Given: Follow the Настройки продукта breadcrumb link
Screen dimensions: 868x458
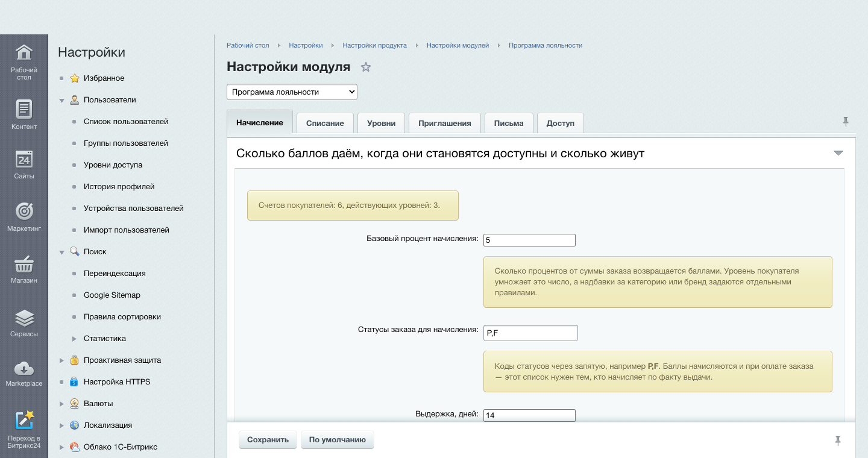Looking at the screenshot, I should [374, 45].
